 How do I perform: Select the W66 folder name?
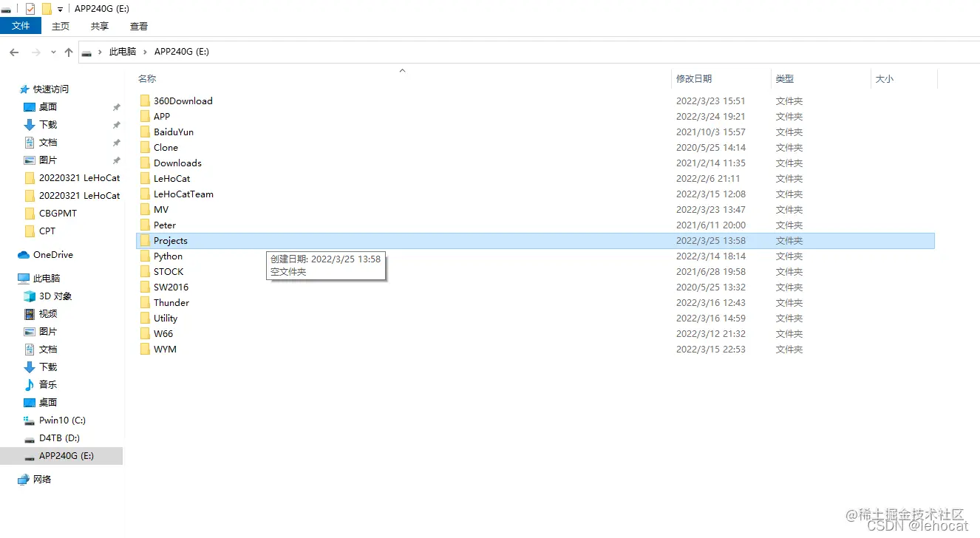pos(163,333)
